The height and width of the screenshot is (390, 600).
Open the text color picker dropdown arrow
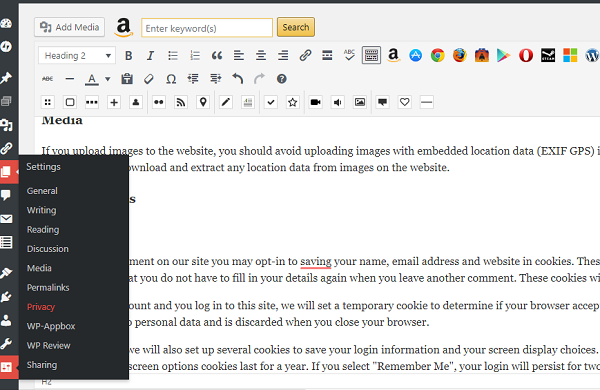tap(108, 79)
